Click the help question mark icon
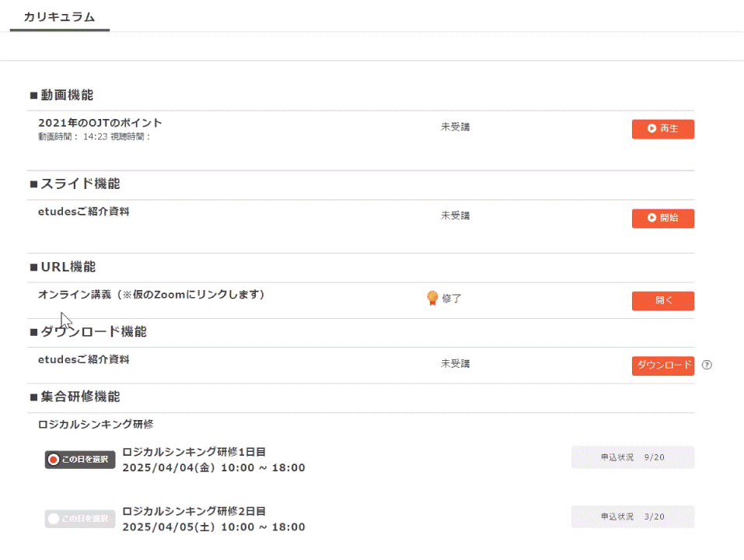 point(707,365)
